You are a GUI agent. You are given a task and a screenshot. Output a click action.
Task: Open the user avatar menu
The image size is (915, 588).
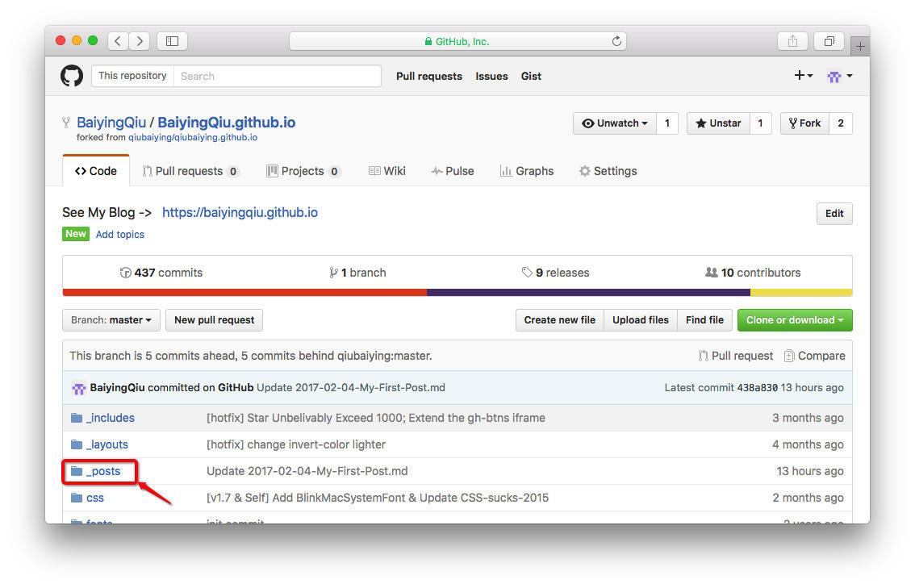click(x=839, y=77)
